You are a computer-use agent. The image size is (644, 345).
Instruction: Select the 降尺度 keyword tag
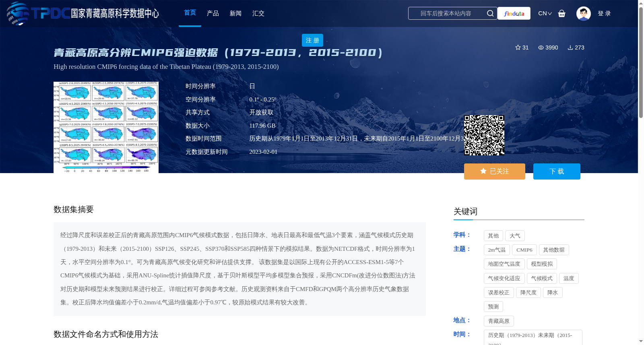pyautogui.click(x=528, y=293)
